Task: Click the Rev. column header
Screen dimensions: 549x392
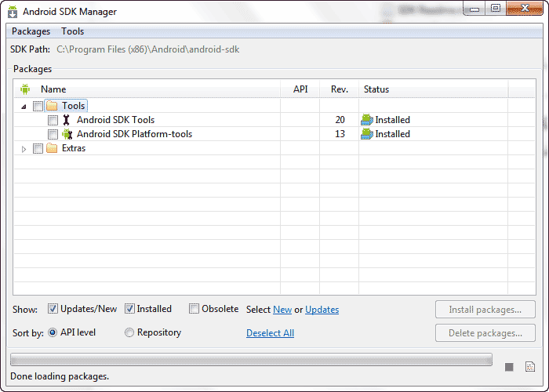Action: (x=340, y=89)
